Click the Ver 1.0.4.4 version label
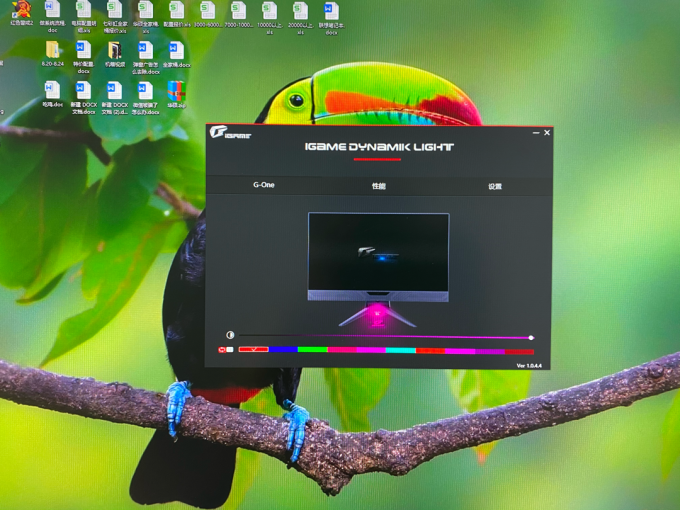Screen dimensions: 680x510 coord(529,366)
